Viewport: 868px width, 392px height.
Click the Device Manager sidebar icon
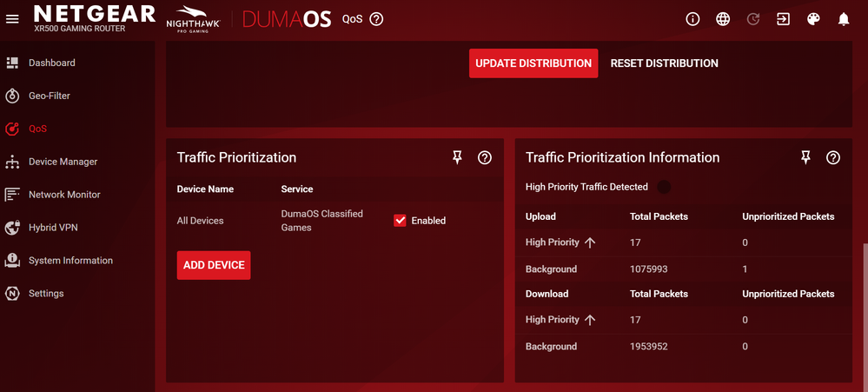pos(12,162)
